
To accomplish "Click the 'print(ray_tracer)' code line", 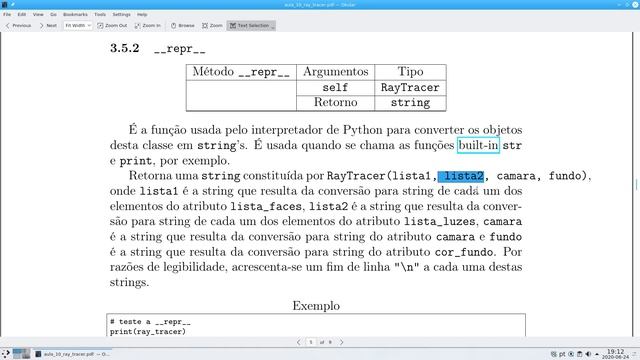I will (x=148, y=331).
